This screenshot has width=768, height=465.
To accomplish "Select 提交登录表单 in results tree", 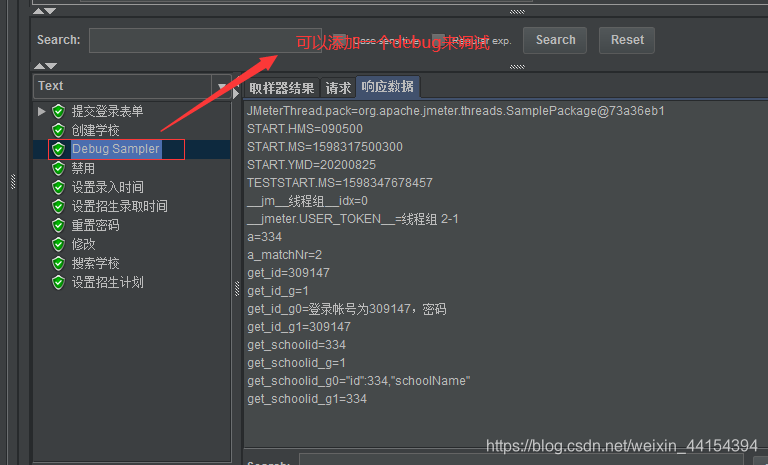I will pos(107,111).
